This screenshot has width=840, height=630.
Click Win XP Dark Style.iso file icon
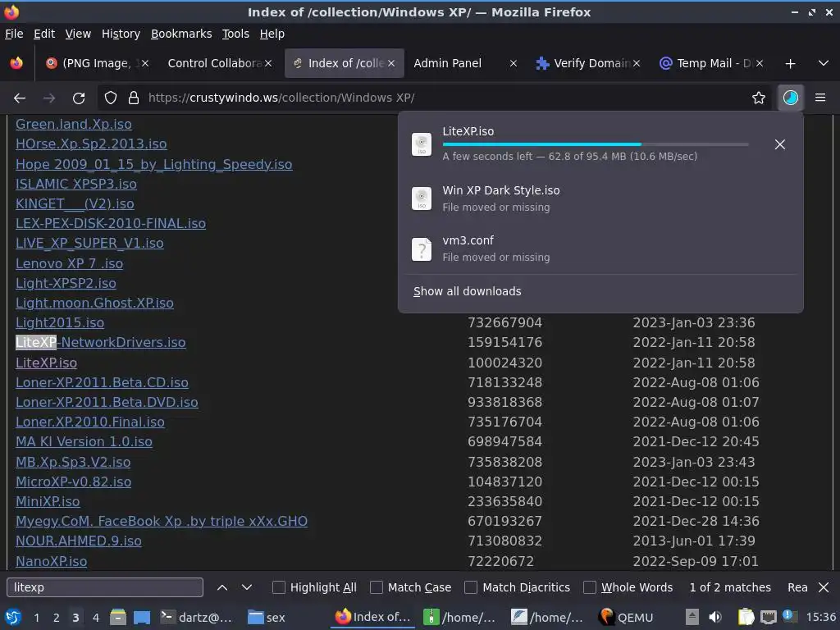422,199
